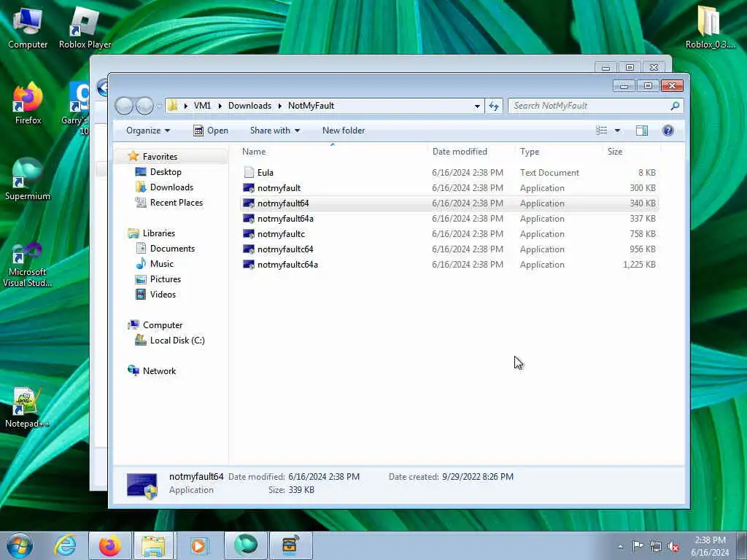The width and height of the screenshot is (747, 560).
Task: Select Network in navigation pane
Action: (159, 370)
